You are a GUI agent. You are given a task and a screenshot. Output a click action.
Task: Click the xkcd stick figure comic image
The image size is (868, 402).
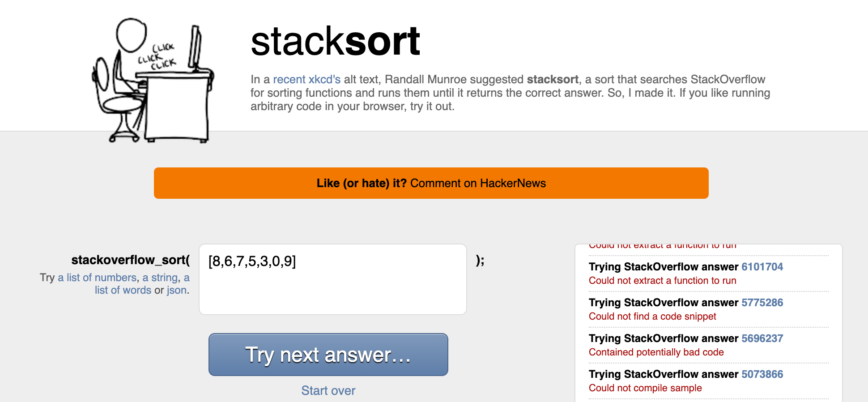pyautogui.click(x=153, y=81)
